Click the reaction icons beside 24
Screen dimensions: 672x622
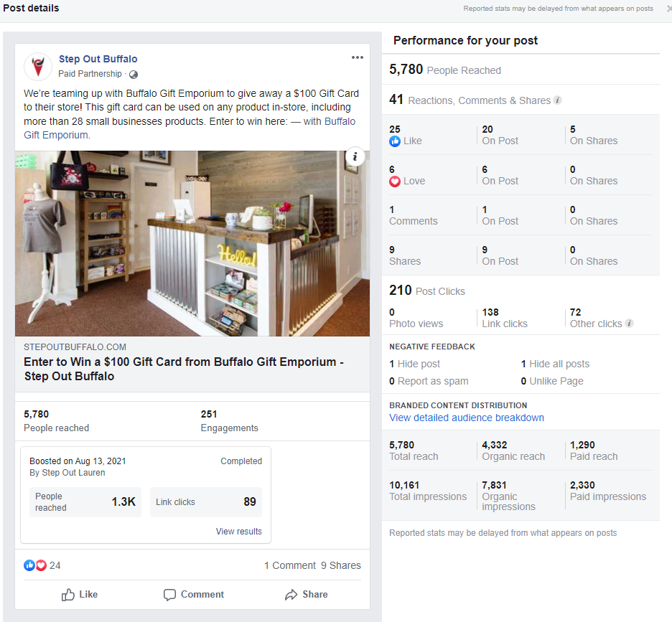click(x=35, y=565)
